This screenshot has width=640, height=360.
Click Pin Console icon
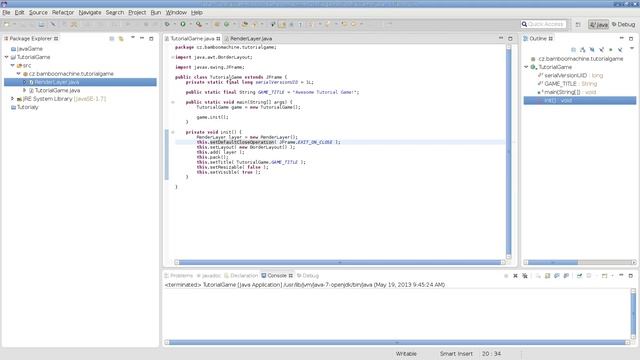pyautogui.click(x=579, y=276)
